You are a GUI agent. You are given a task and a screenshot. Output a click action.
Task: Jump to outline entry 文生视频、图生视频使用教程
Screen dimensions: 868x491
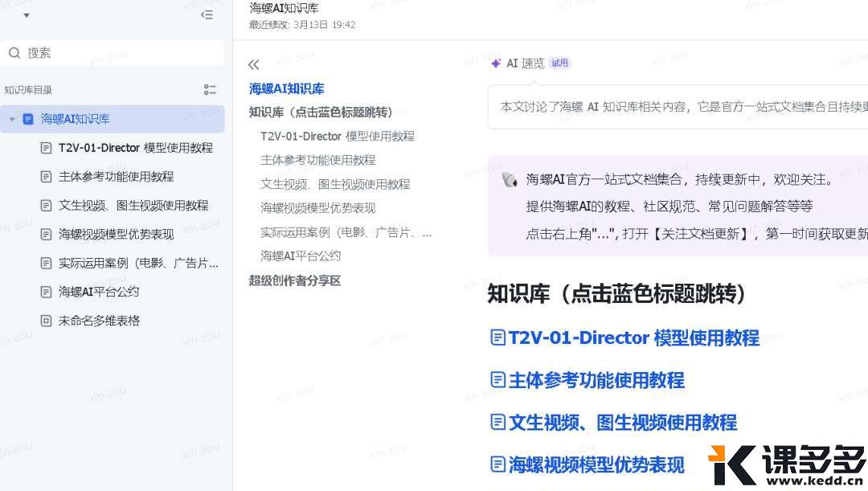(335, 184)
